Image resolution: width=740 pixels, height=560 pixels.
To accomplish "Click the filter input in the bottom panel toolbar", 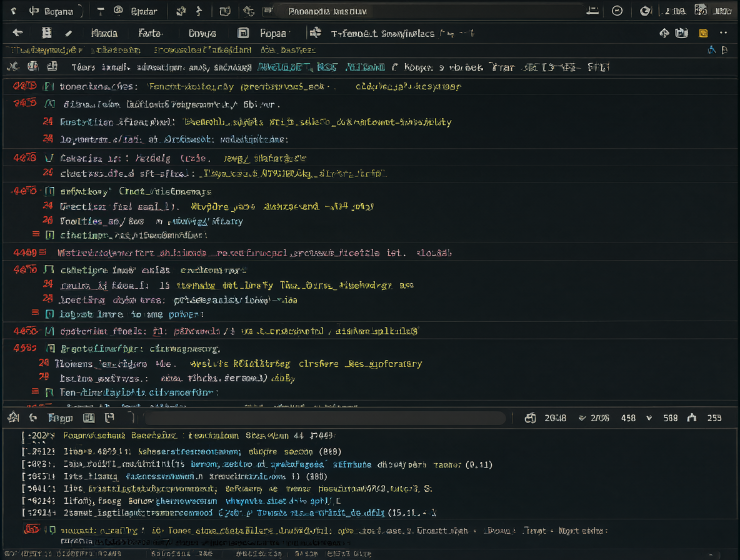I will pos(325,418).
